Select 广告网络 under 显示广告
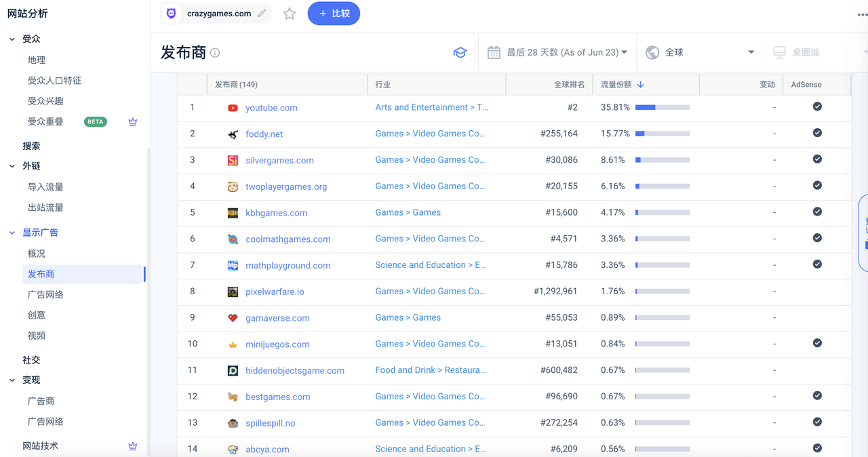 (x=45, y=295)
